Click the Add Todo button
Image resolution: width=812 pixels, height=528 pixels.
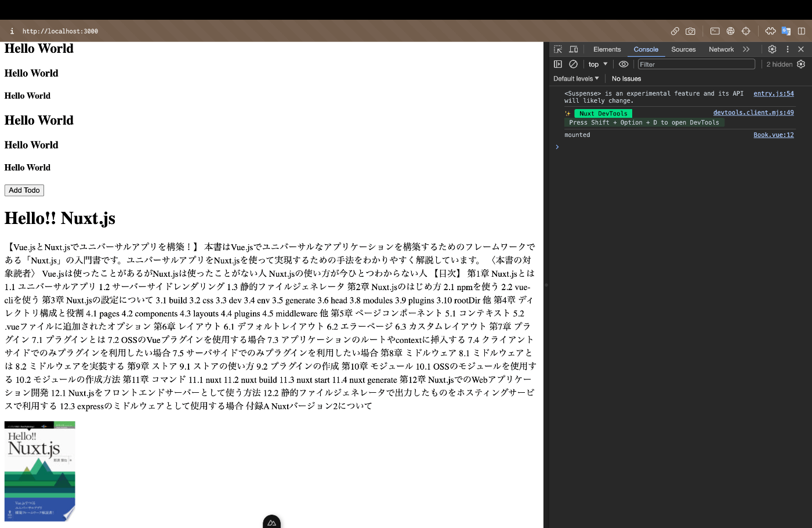tap(24, 190)
